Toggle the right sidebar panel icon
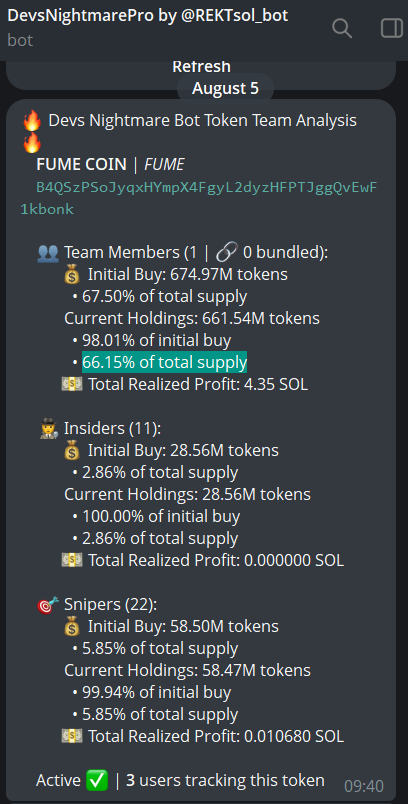The image size is (408, 804). click(392, 28)
